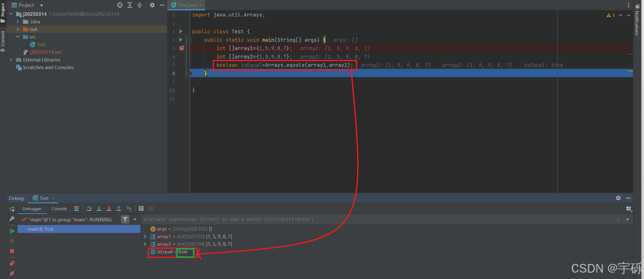Toggle the threads filter button
This screenshot has height=279, width=644.
[x=125, y=219]
